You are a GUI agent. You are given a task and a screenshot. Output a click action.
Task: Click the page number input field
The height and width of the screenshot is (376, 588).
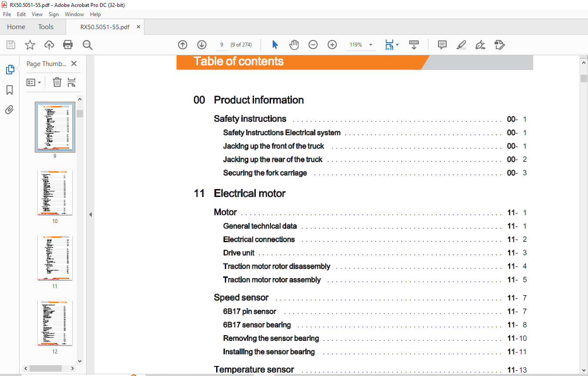(x=222, y=45)
